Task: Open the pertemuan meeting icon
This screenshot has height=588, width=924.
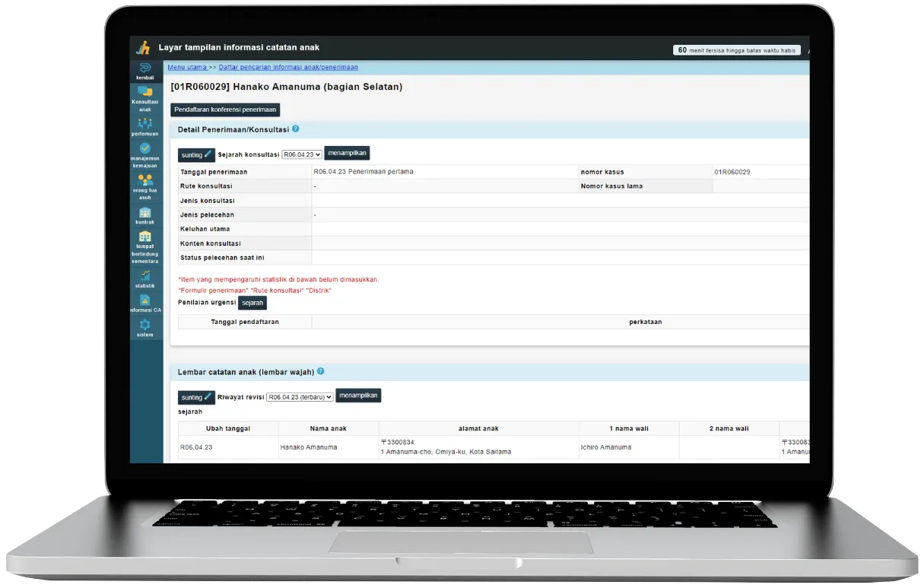Action: coord(144,122)
